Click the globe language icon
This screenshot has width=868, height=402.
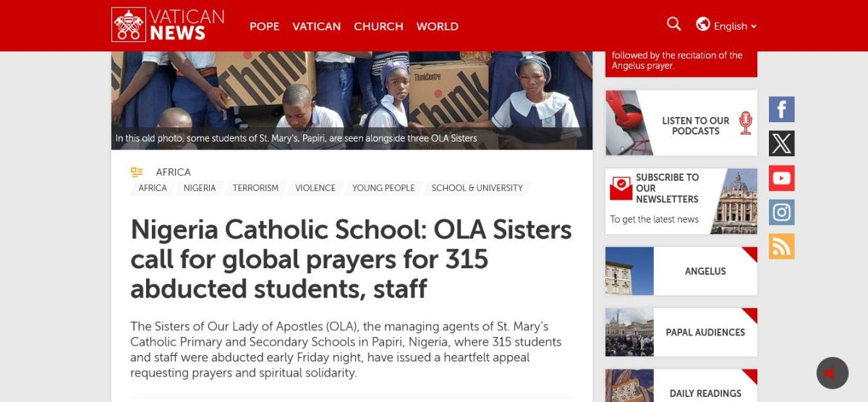tap(703, 24)
